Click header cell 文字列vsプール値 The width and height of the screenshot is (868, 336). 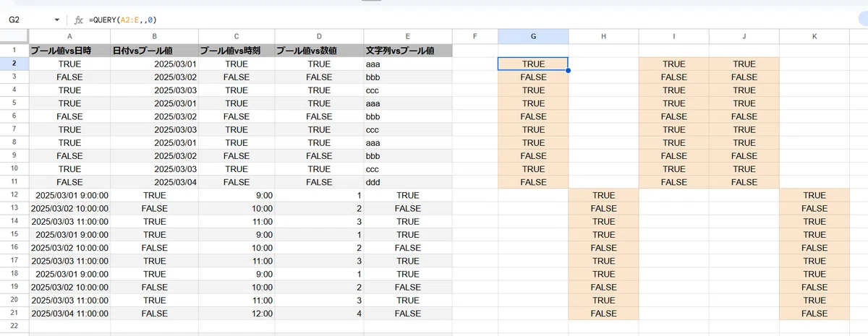tap(408, 51)
